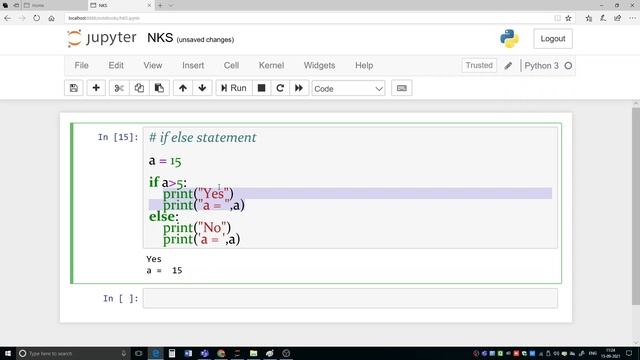The height and width of the screenshot is (360, 640).
Task: Click the pencil edit icon beside Trusted
Action: click(508, 66)
